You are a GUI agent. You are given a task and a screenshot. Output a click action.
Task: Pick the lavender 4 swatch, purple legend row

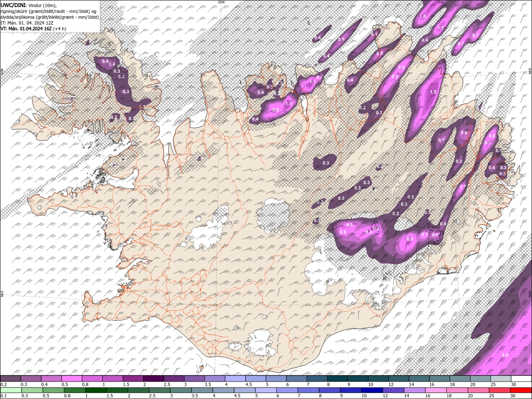point(235,379)
